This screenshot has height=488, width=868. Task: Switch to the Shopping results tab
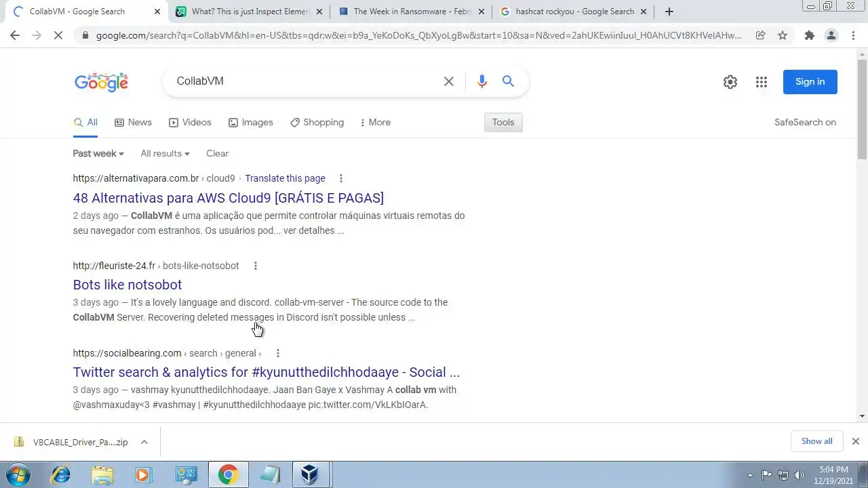tap(317, 123)
